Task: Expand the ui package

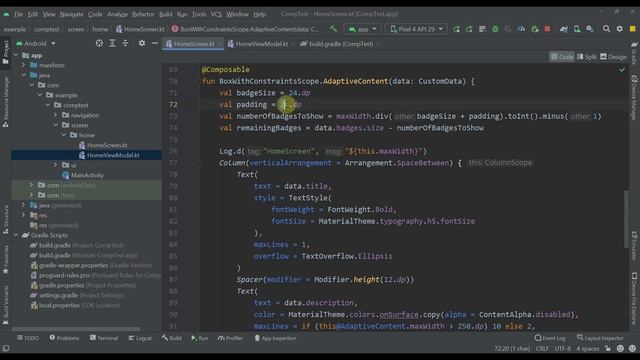Action: coord(56,165)
